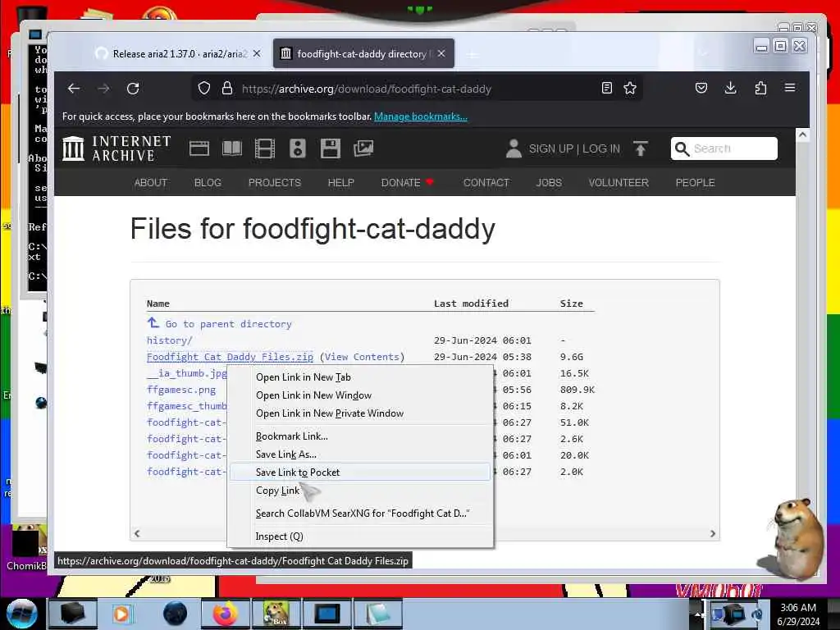Select Copy Link from context menu
Image resolution: width=840 pixels, height=630 pixels.
277,491
